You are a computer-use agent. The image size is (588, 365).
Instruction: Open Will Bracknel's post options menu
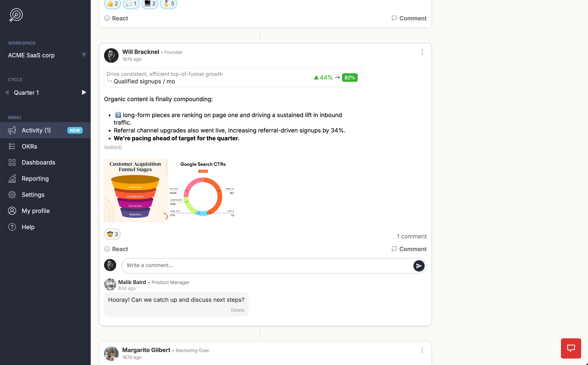[x=422, y=52]
